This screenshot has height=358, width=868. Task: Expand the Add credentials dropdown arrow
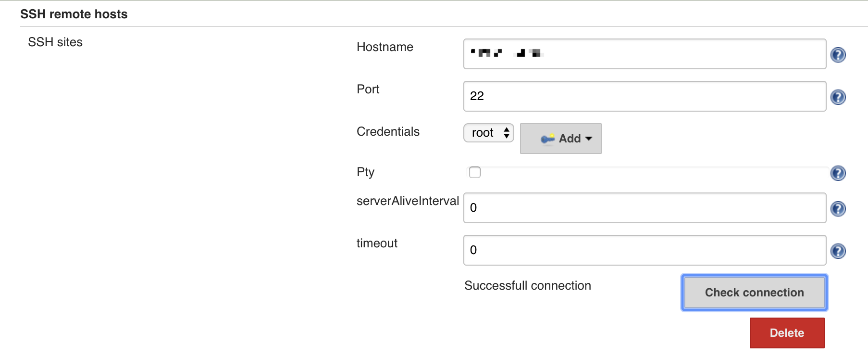tap(589, 139)
